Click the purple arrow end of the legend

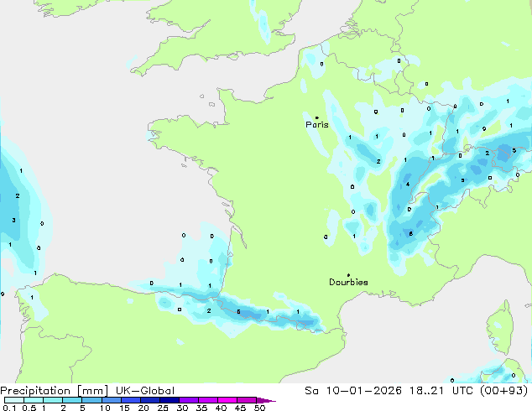[x=266, y=400]
